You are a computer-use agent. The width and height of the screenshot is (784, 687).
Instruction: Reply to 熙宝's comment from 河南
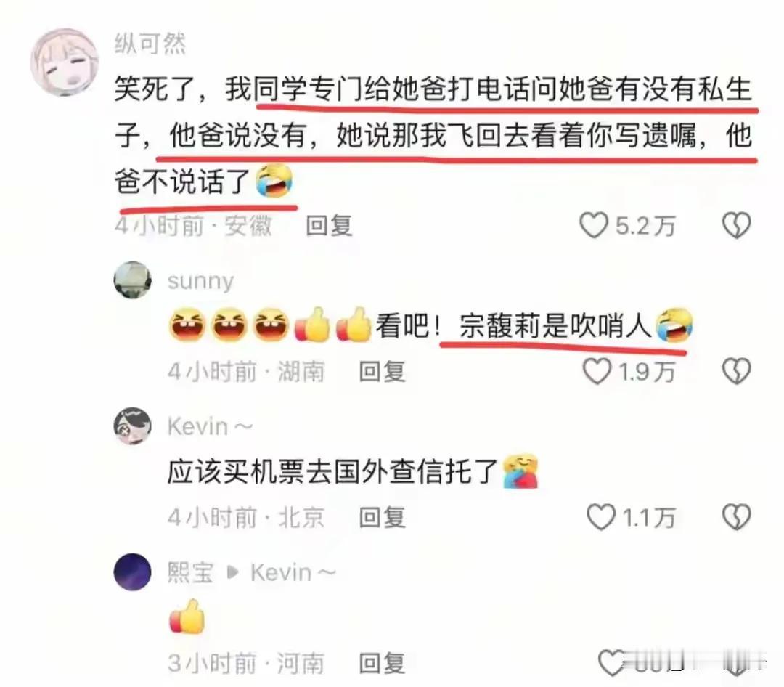[x=383, y=664]
